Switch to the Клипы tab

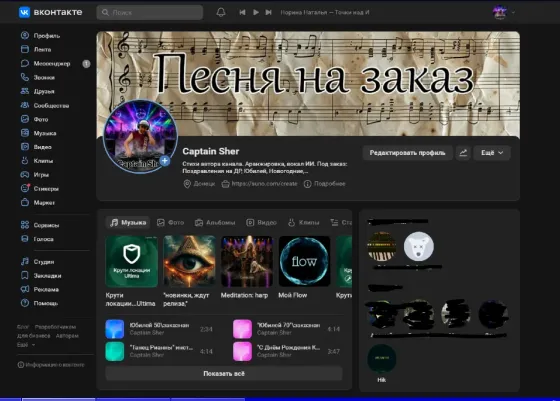tap(304, 222)
